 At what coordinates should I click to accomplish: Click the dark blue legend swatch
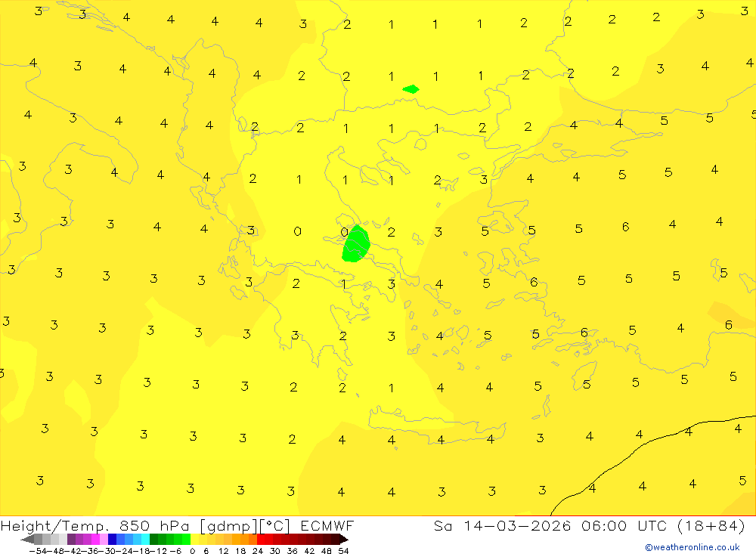point(112,539)
